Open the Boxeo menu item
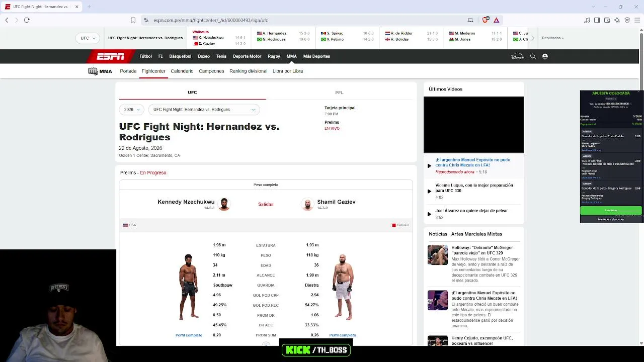The width and height of the screenshot is (644, 362). pyautogui.click(x=204, y=56)
